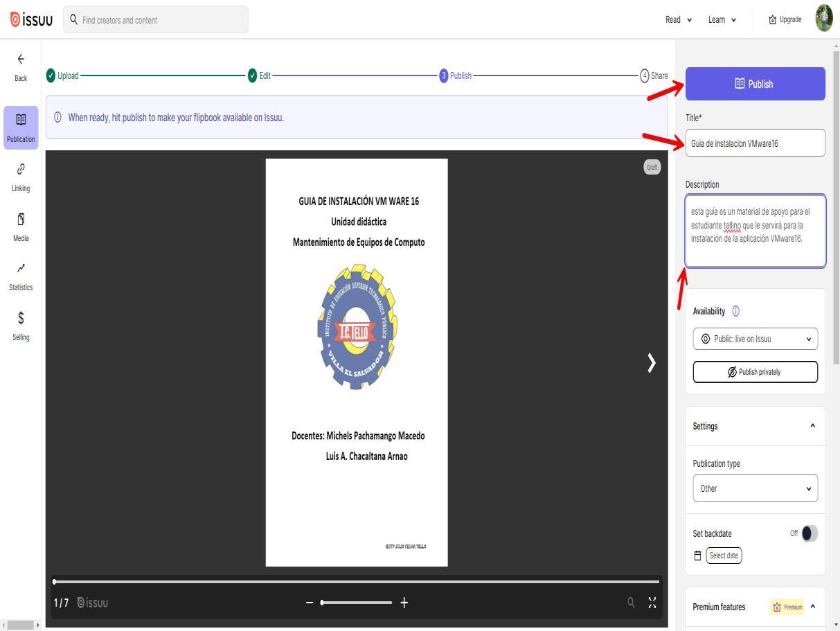Click the 1/7 page indicator
Viewport: 840px width, 631px height.
coord(61,603)
